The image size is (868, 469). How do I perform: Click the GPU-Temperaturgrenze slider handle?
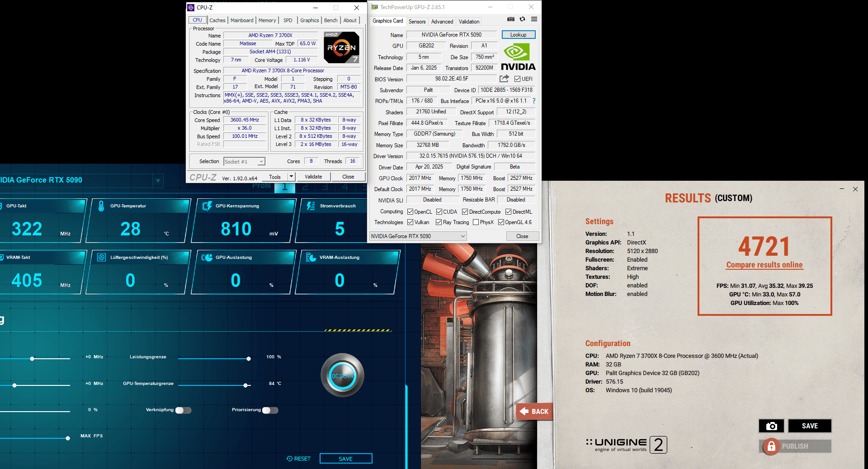coord(245,385)
